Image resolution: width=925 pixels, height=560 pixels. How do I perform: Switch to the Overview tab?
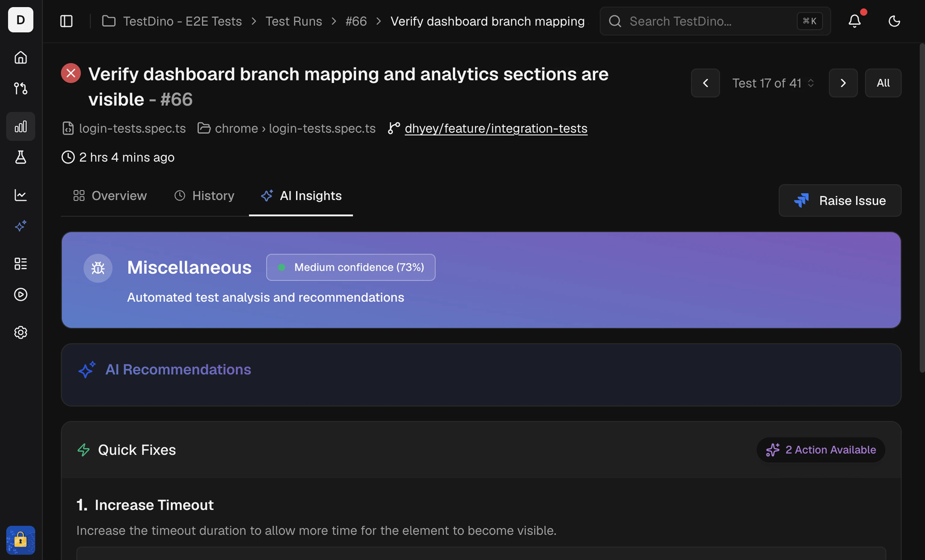point(110,196)
